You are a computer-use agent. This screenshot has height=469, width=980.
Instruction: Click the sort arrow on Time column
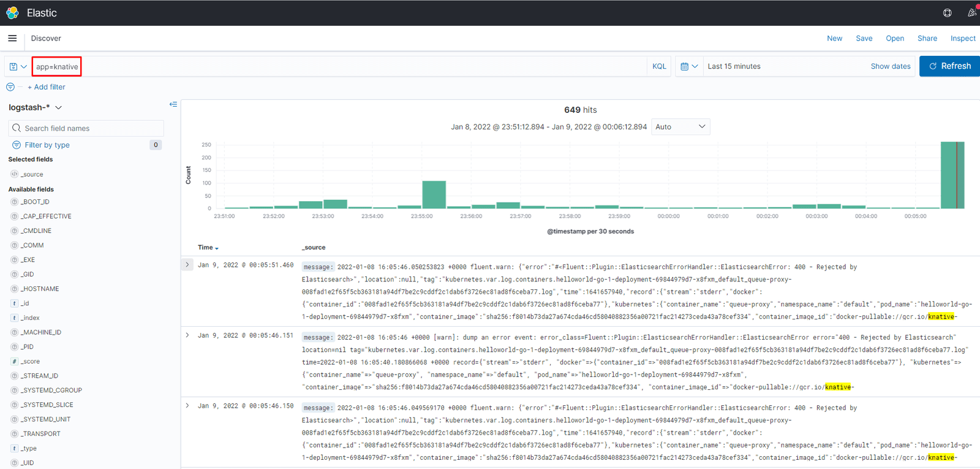217,248
